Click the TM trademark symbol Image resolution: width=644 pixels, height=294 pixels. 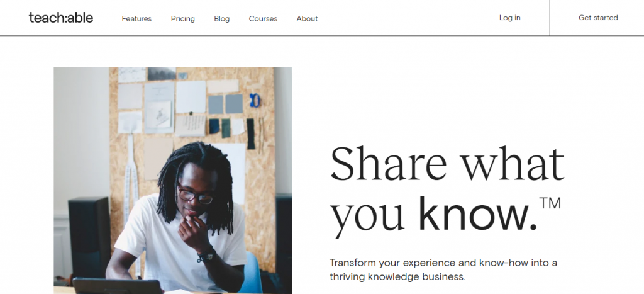click(x=550, y=203)
